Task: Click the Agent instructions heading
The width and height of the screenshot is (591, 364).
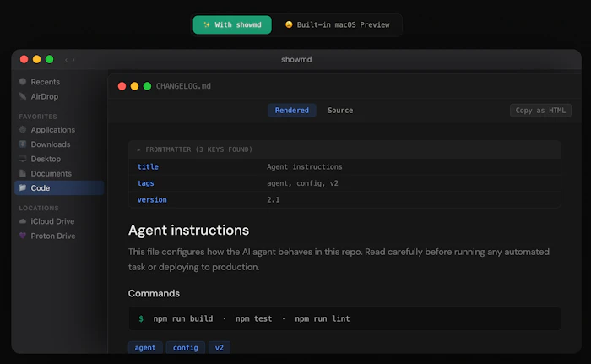Action: tap(188, 230)
